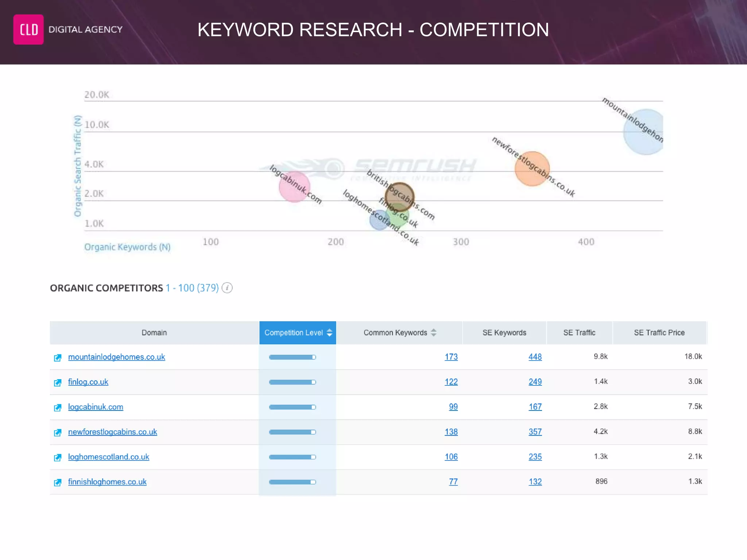Click the SE Traffic value 4.2k

[601, 431]
